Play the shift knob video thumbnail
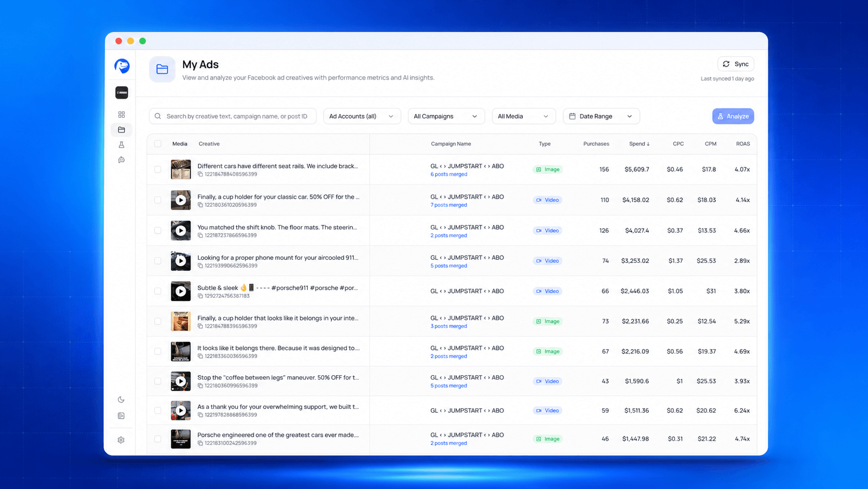Viewport: 868px width, 489px height. [181, 231]
